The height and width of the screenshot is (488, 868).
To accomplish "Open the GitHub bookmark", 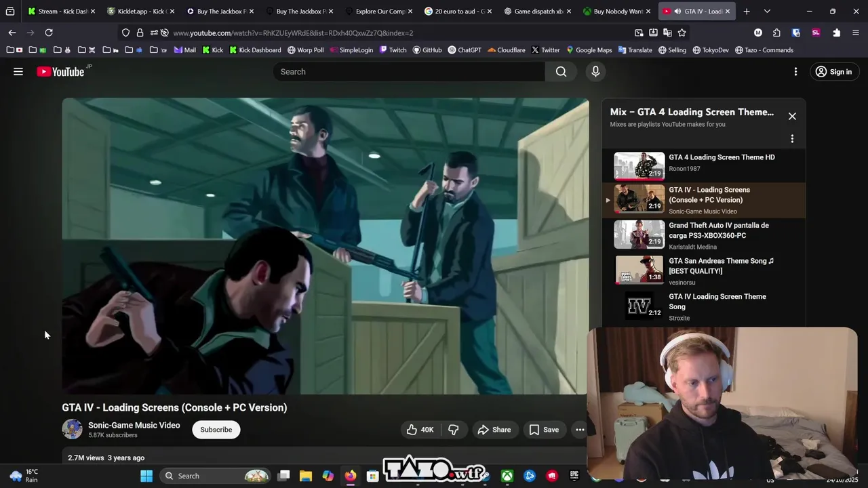I will (x=427, y=50).
